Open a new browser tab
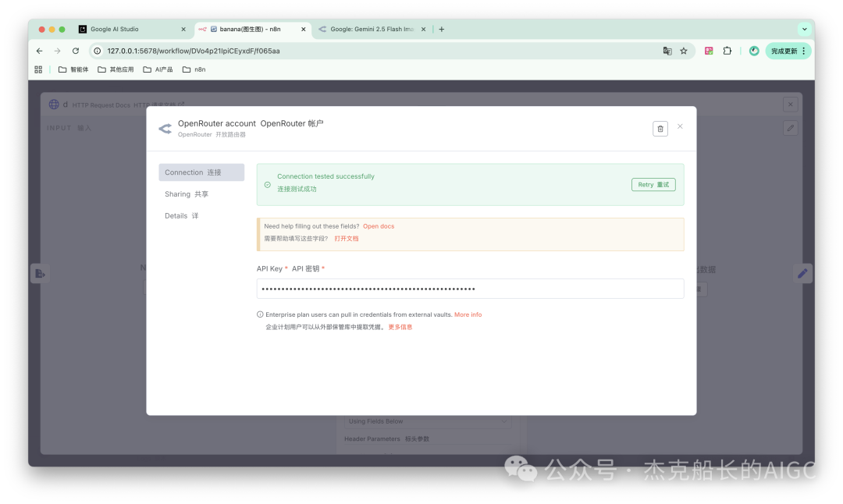Screen dimensions: 843x504 pos(441,30)
